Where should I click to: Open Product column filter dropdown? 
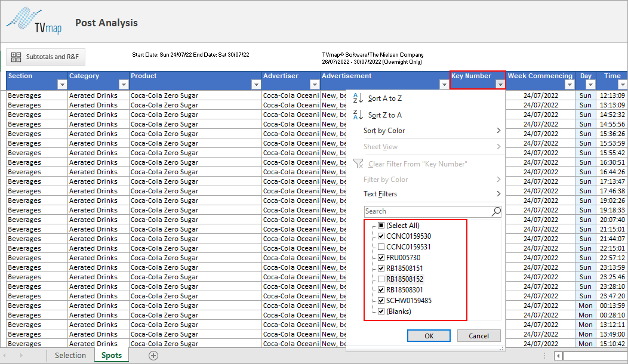pos(256,85)
